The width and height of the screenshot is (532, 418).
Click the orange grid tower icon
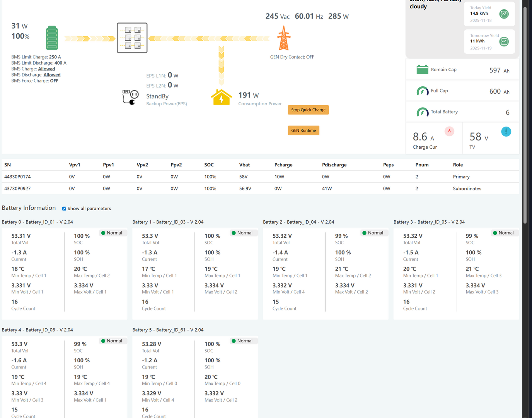(x=284, y=38)
